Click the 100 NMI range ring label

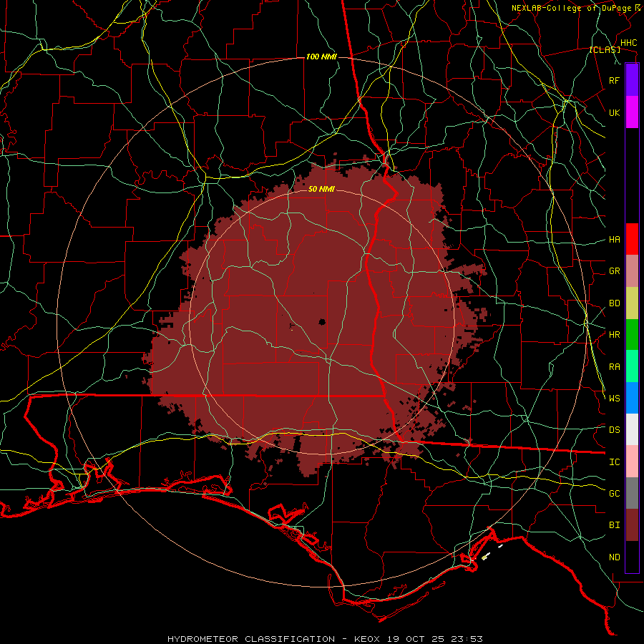pos(321,57)
